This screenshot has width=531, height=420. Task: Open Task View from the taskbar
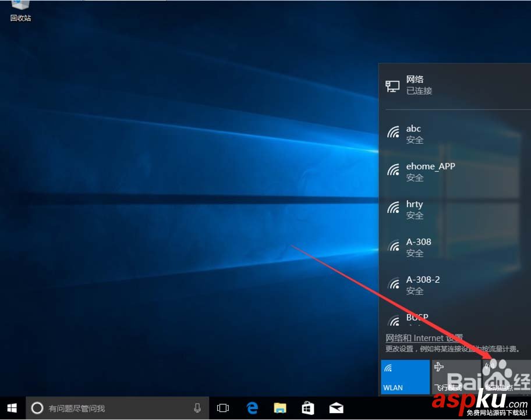[x=222, y=408]
